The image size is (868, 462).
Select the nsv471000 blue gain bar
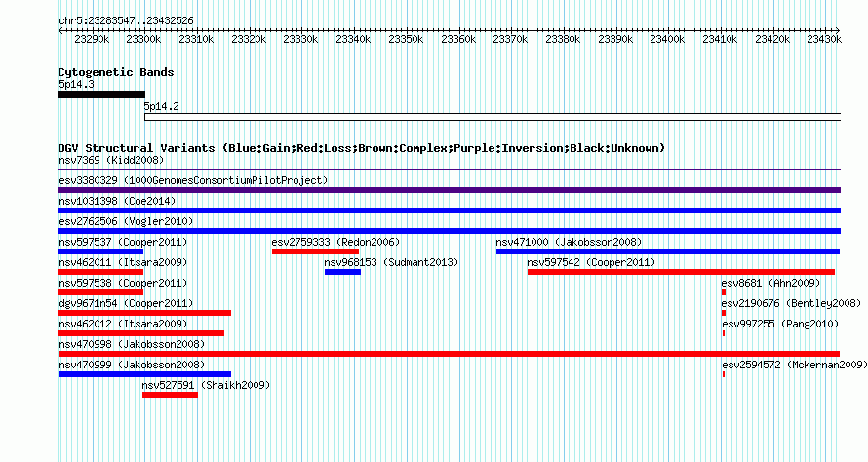tap(668, 251)
